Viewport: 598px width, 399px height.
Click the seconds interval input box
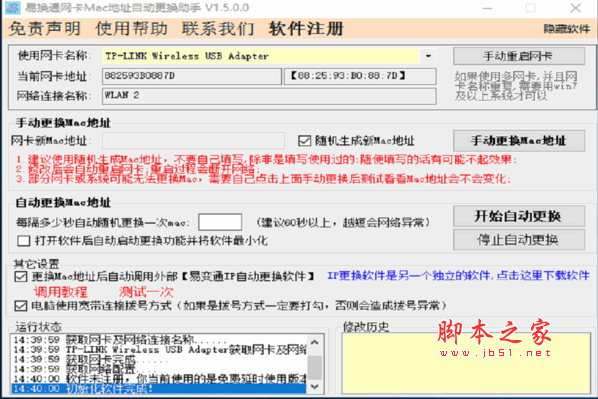220,222
